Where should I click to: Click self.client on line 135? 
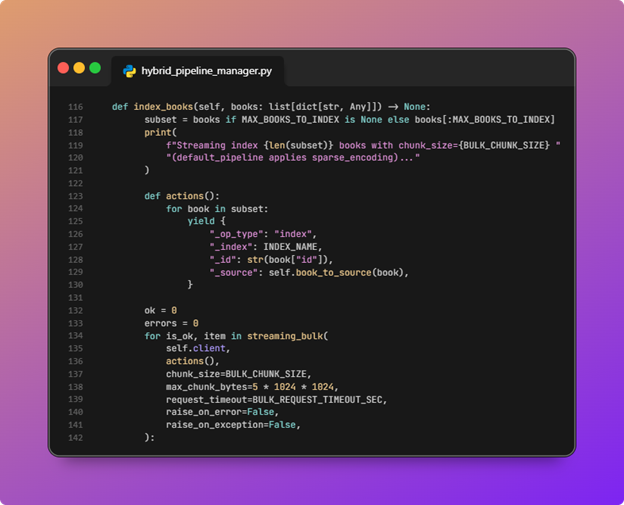196,349
